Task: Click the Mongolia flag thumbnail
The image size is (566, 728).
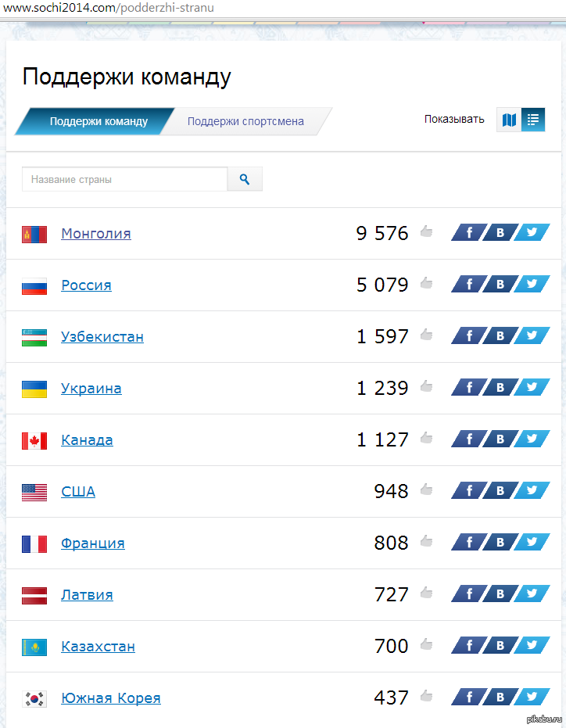Action: click(x=34, y=235)
